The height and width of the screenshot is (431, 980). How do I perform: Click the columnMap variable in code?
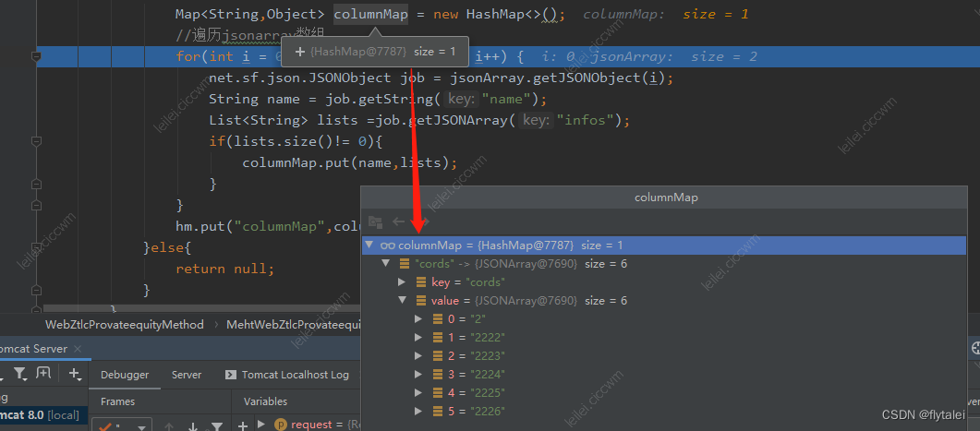tap(371, 14)
